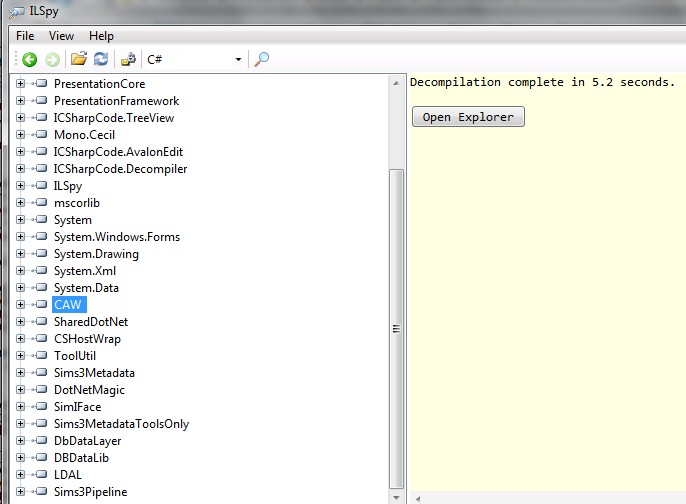Click the Sims3MetadataToolsOnly assembly icon
The width and height of the screenshot is (686, 504).
click(x=41, y=423)
